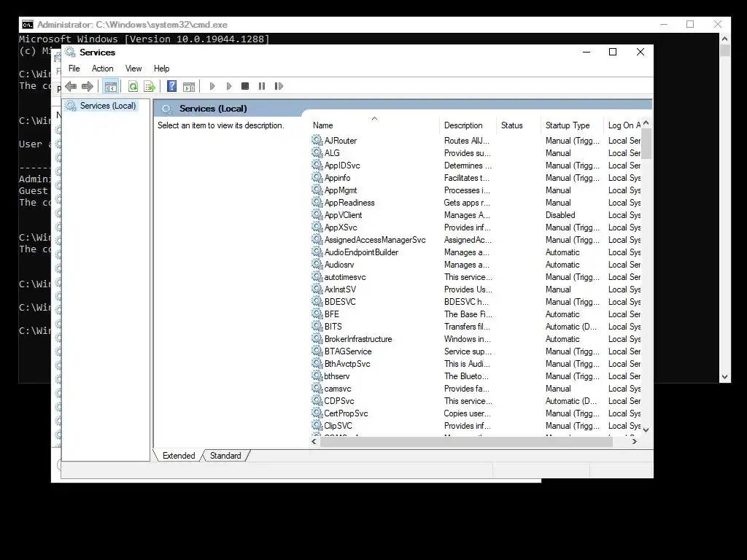
Task: Open the File menu
Action: pyautogui.click(x=74, y=69)
